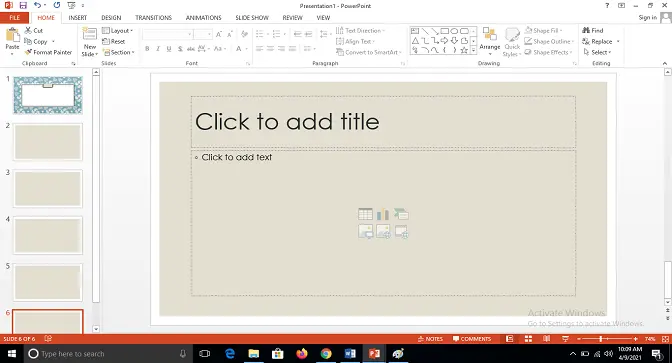Screen dimensions: 672x363
Task: Open the Copy dropdown arrow
Action: coord(54,42)
